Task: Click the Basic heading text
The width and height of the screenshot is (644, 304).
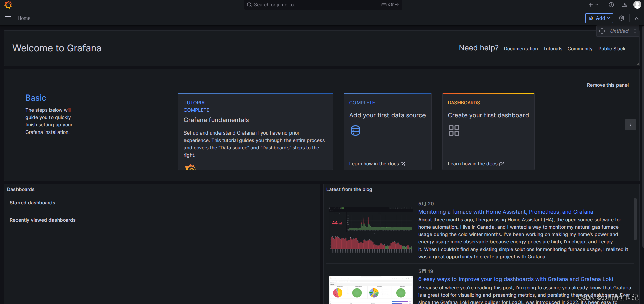Action: click(x=36, y=98)
